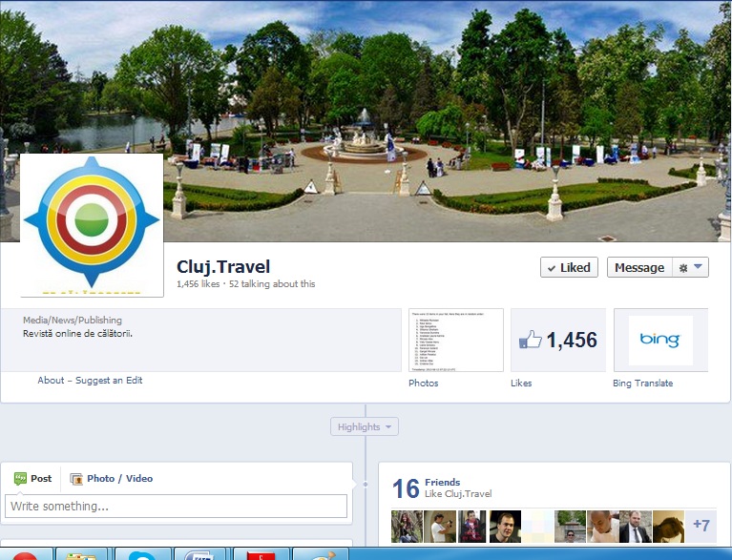Open the About link
Screen dimensions: 732x560
point(51,380)
